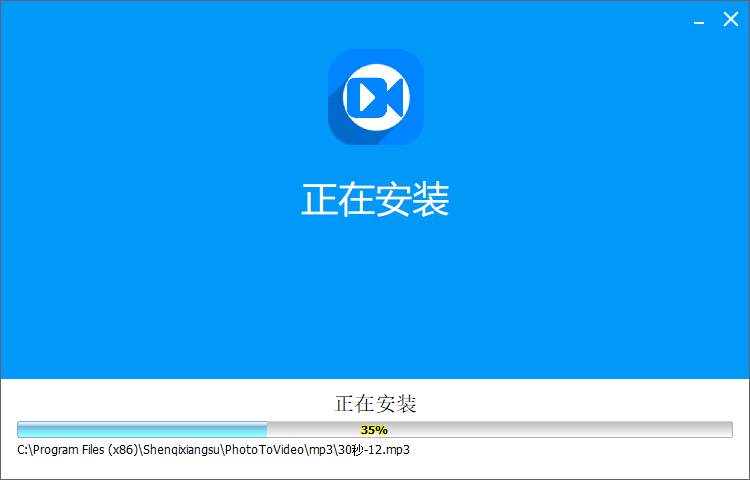Click the left end of the progress bar
The width and height of the screenshot is (750, 480).
(21, 430)
